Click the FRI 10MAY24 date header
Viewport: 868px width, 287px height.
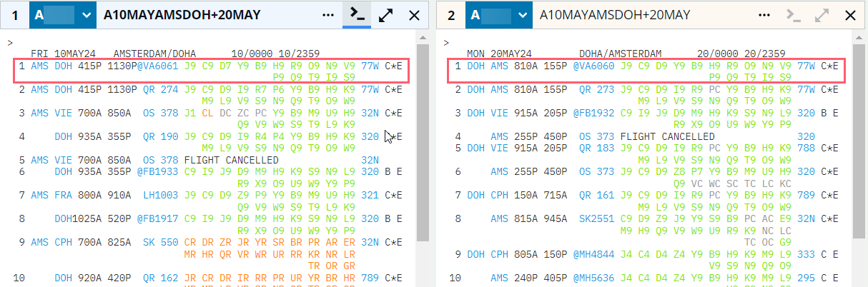tap(63, 54)
